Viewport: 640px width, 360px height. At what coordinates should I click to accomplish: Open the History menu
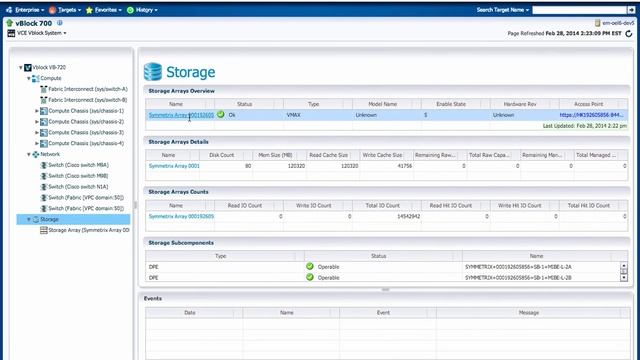(142, 10)
